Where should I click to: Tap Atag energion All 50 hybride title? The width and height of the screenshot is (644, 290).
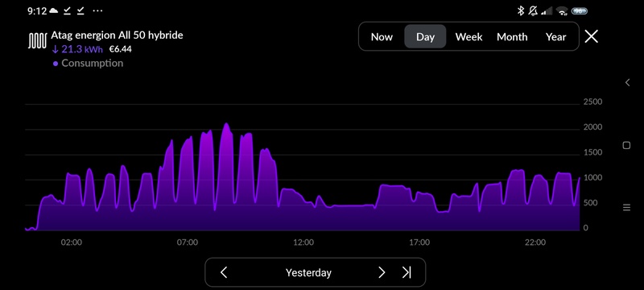coord(117,35)
